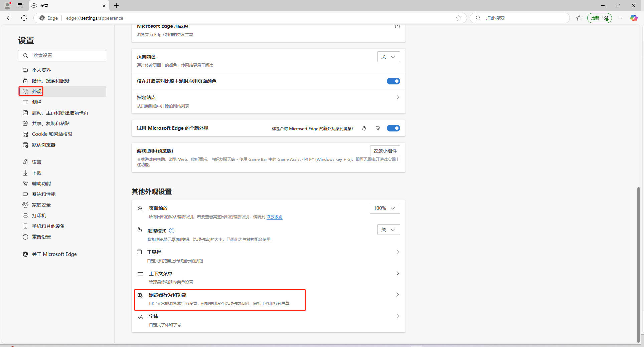Add this page to favorites star

coord(459,18)
